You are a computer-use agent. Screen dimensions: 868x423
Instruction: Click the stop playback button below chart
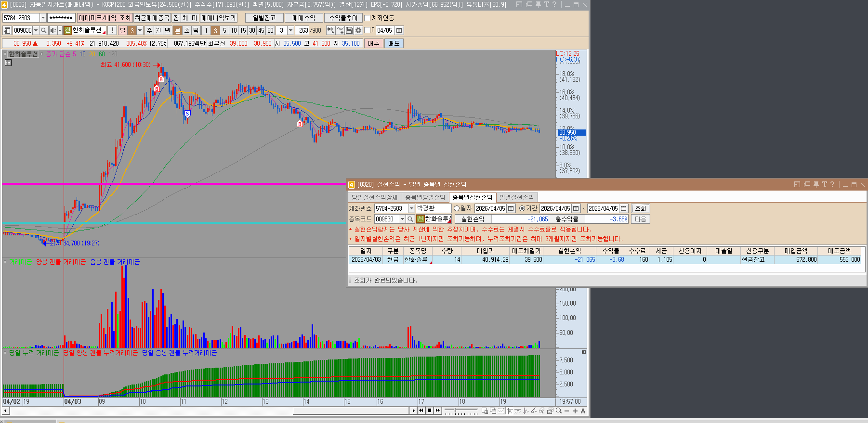[x=430, y=410]
